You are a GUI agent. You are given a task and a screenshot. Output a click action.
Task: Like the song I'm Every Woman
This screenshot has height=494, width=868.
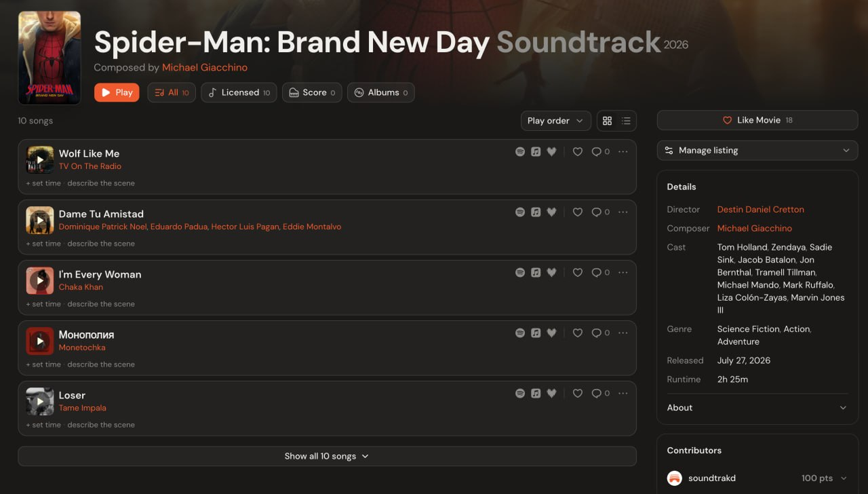pos(578,273)
